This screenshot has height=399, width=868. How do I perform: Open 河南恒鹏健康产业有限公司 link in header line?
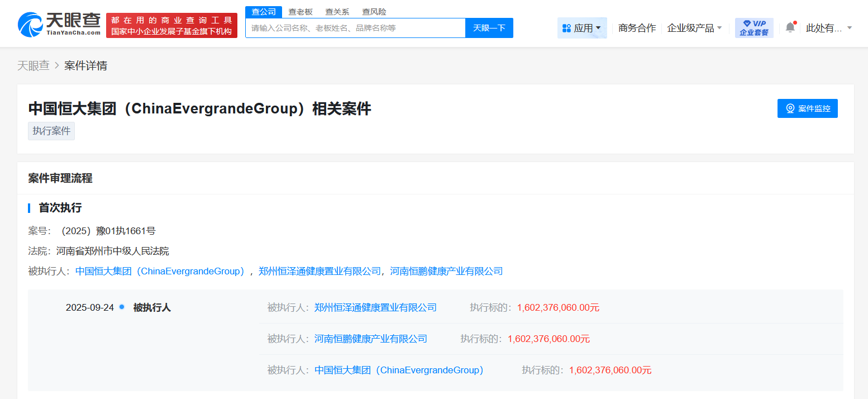[x=446, y=272]
